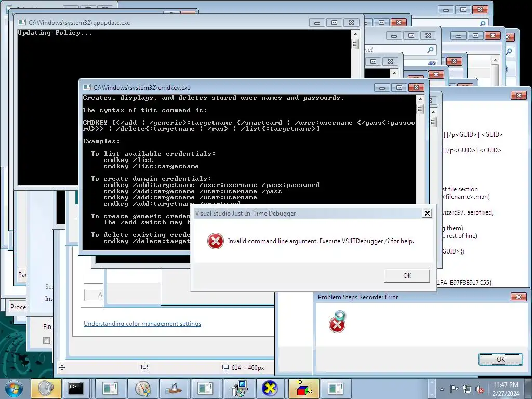Click the cmdkey /list:targetname example line
The image size is (532, 399).
[x=151, y=166]
